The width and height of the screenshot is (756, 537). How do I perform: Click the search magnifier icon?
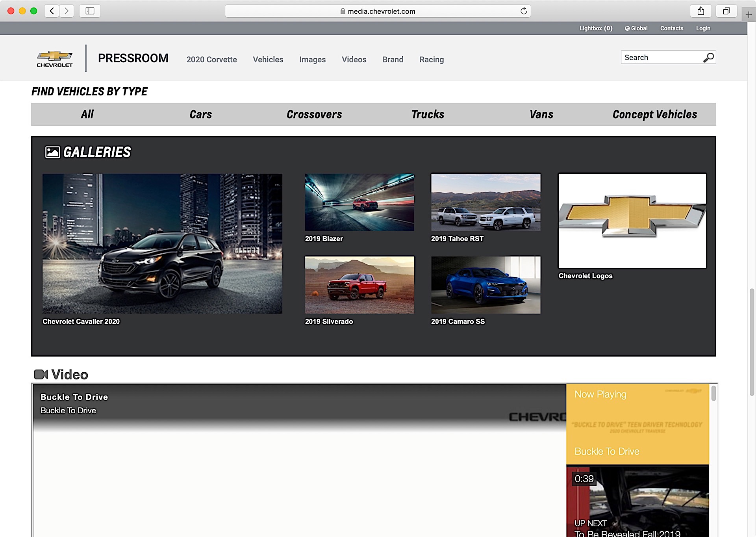click(x=708, y=58)
